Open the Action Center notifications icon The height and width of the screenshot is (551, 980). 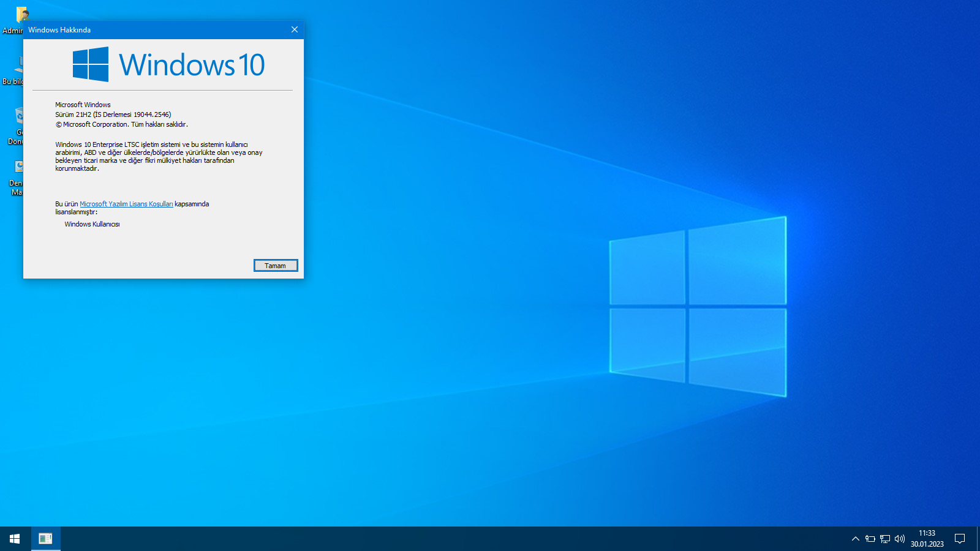coord(960,539)
